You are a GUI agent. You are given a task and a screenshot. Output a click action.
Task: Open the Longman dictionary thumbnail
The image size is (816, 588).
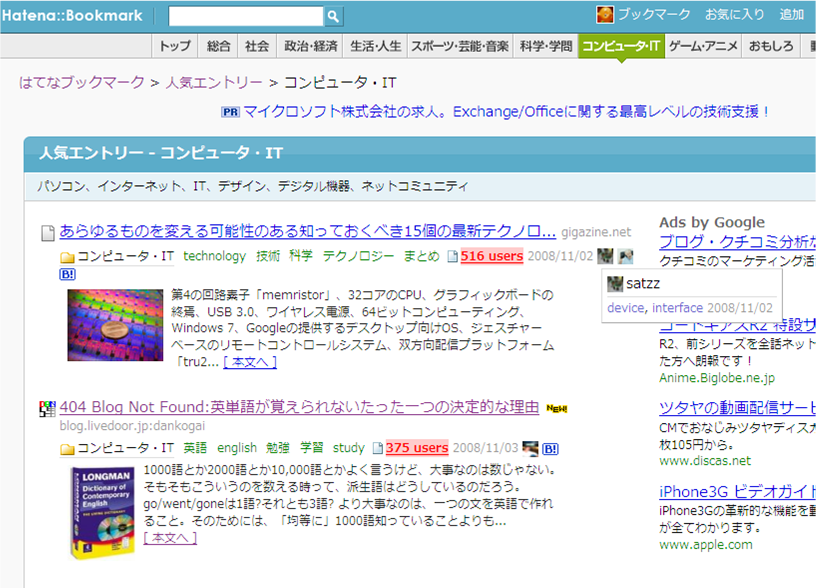pos(103,513)
